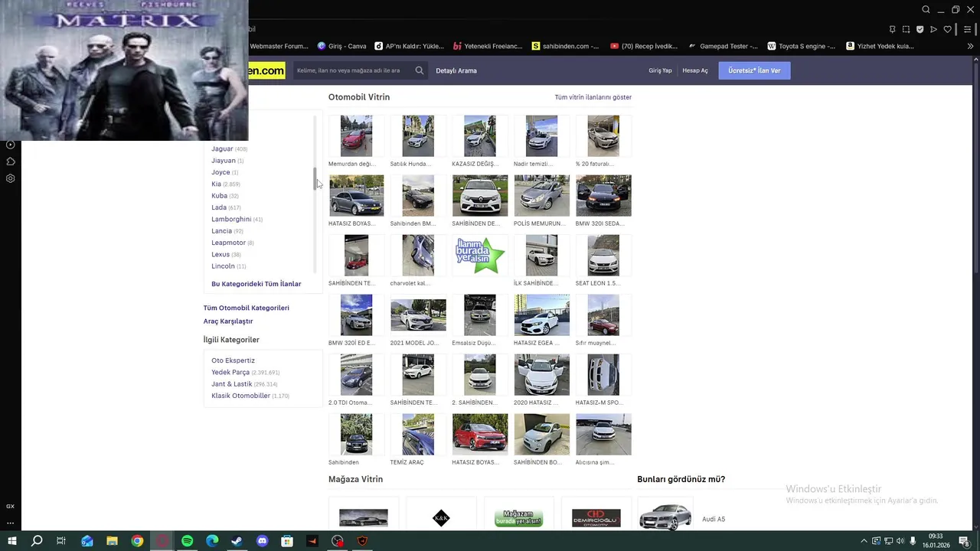Click the volume speaker tray icon
The image size is (980, 551).
900,541
